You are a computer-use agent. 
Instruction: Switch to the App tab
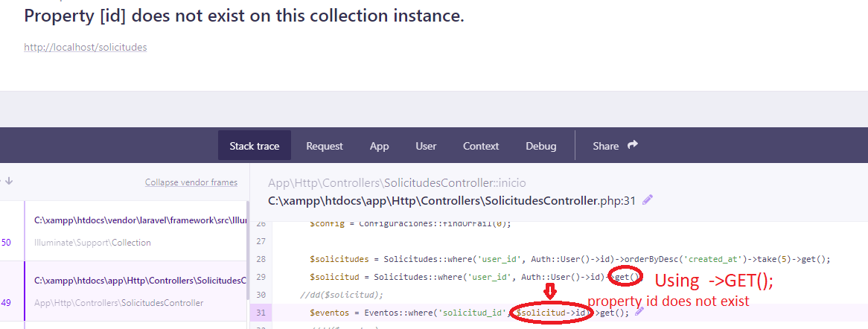(379, 146)
